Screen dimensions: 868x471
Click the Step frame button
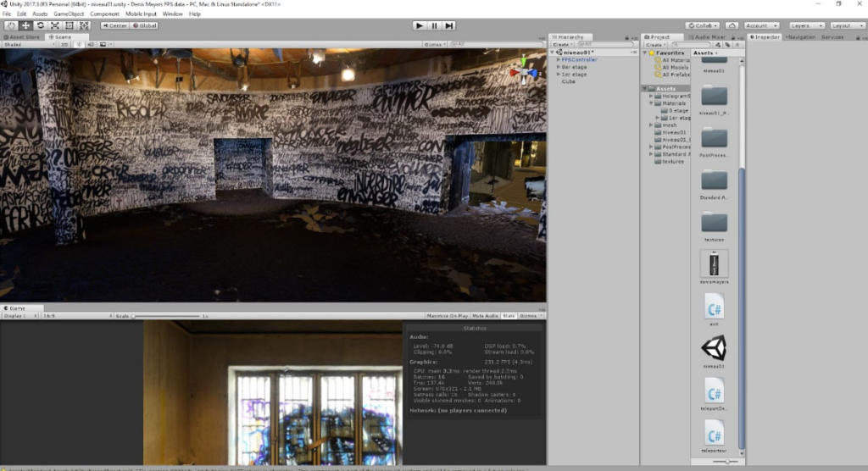coord(449,25)
